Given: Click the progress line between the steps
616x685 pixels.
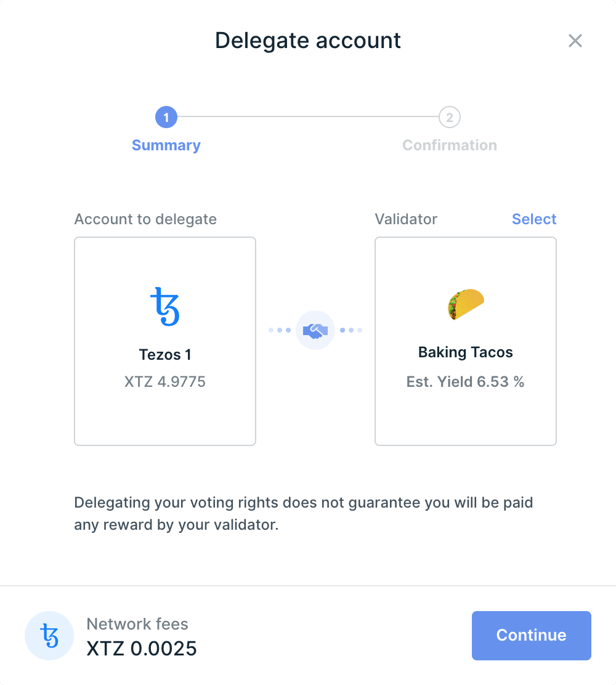Looking at the screenshot, I should click(x=308, y=117).
